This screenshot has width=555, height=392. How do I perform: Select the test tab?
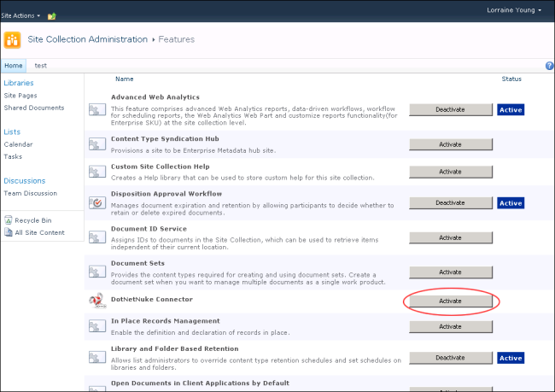pos(40,66)
